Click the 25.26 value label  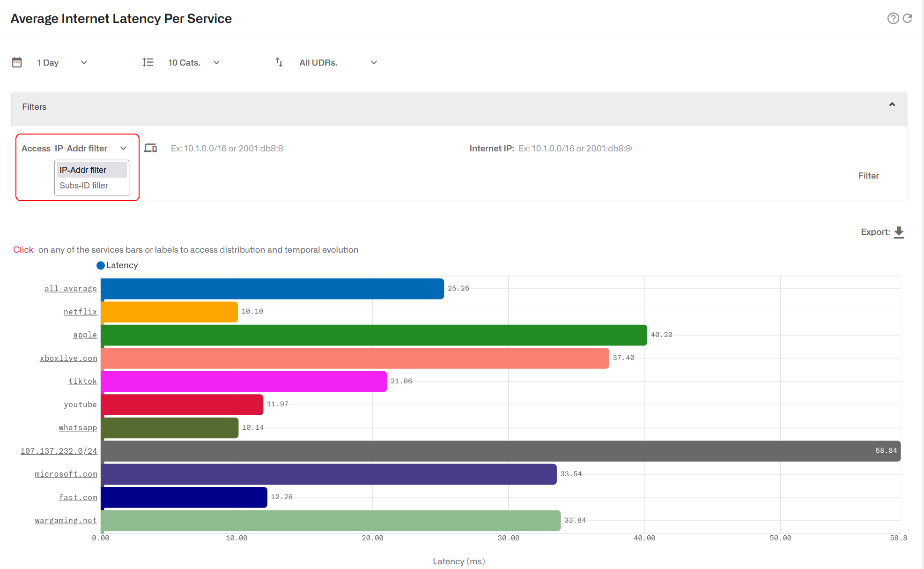tap(458, 288)
